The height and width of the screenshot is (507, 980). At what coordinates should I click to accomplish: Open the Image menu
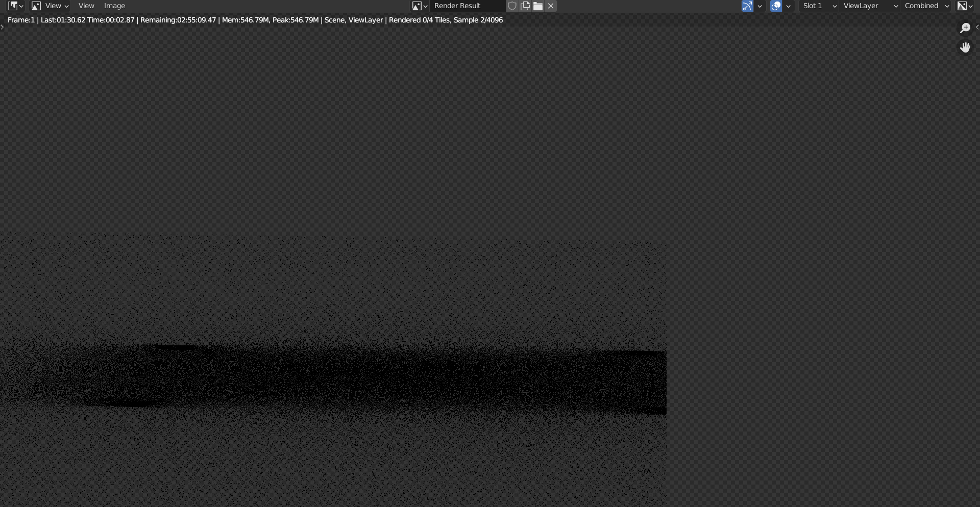pyautogui.click(x=114, y=6)
